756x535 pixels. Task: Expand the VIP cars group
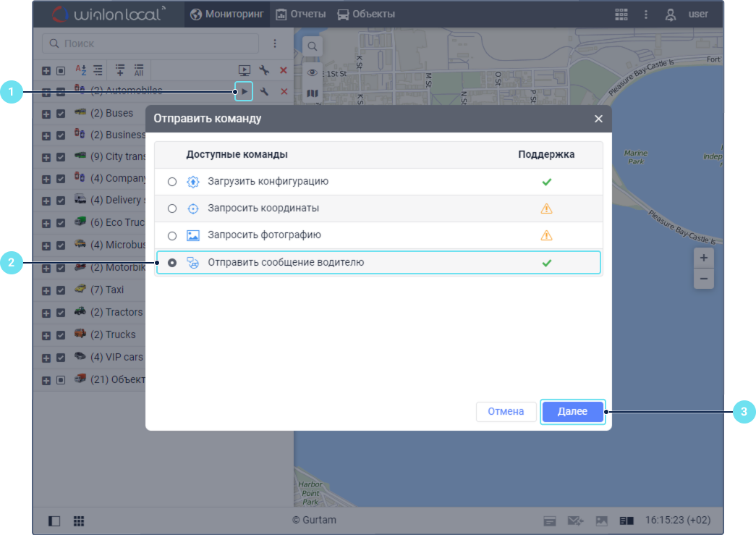click(46, 358)
